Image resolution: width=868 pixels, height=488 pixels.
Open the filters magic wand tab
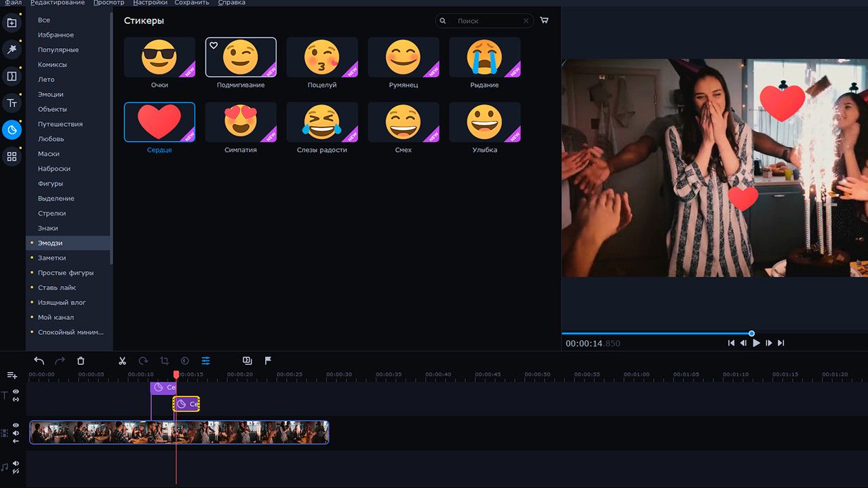click(12, 49)
